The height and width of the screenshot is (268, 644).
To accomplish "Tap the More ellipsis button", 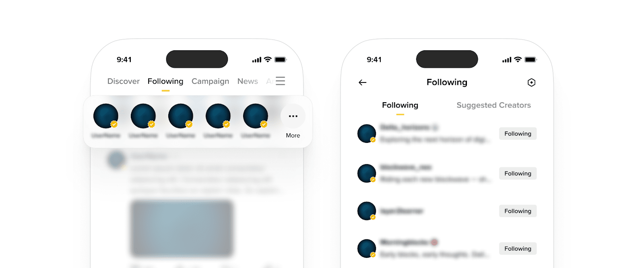I will pos(293,116).
